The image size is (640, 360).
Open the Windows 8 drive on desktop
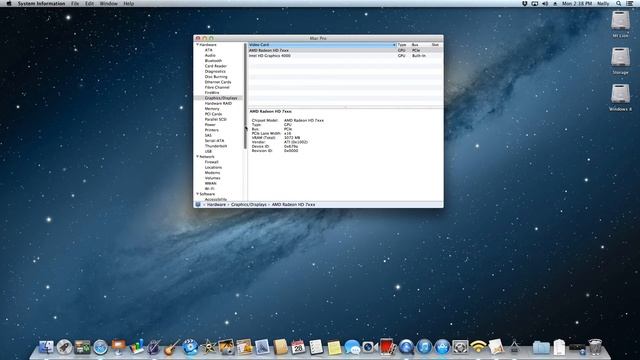point(620,95)
